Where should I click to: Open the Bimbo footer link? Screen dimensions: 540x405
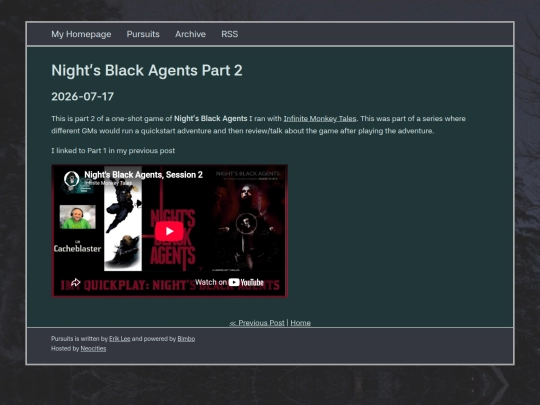(x=186, y=339)
